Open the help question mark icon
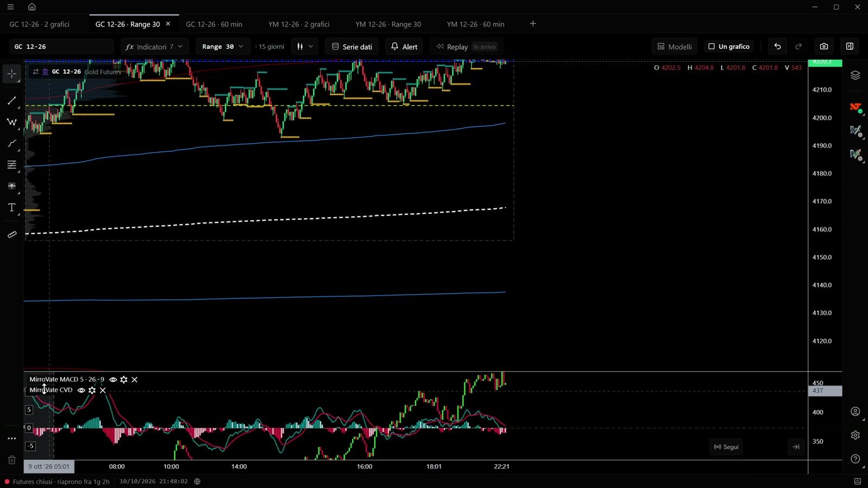This screenshot has height=488, width=868. click(856, 459)
